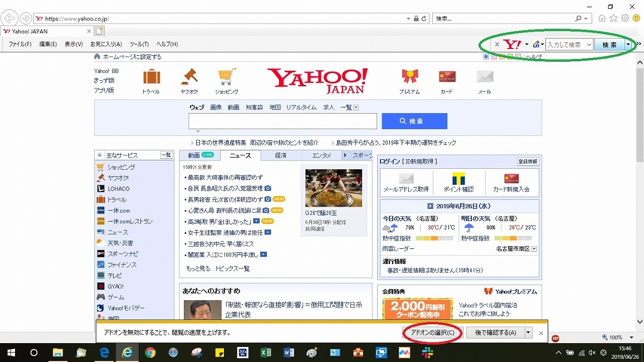Open Slack from the taskbar
Screen dimensions: 644x362
pyautogui.click(x=427, y=353)
